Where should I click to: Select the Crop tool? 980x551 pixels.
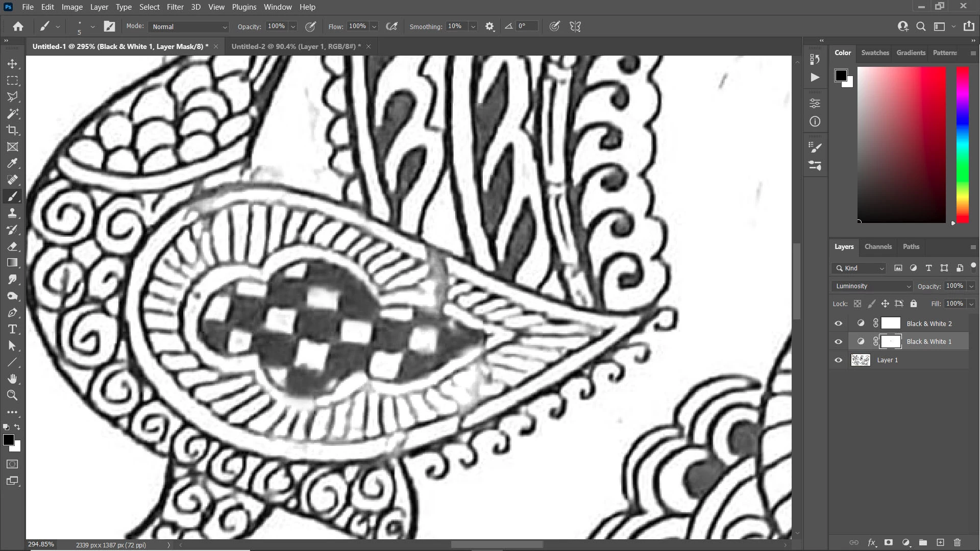tap(13, 130)
